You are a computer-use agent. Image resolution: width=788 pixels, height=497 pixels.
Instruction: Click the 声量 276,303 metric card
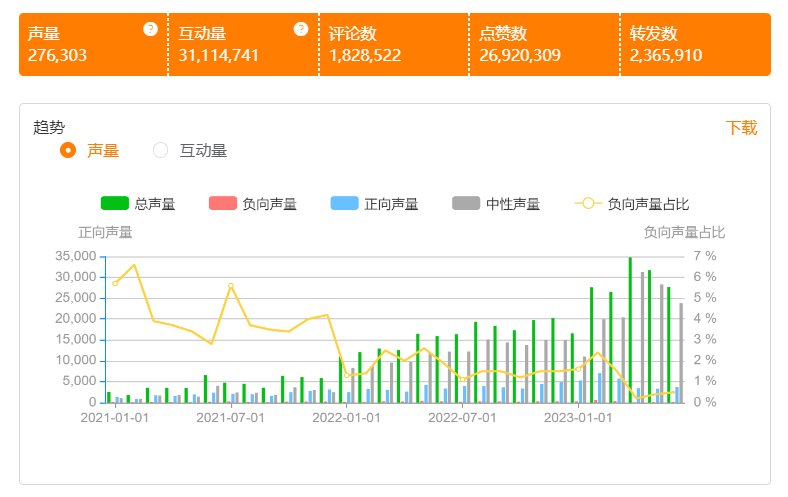(x=93, y=45)
